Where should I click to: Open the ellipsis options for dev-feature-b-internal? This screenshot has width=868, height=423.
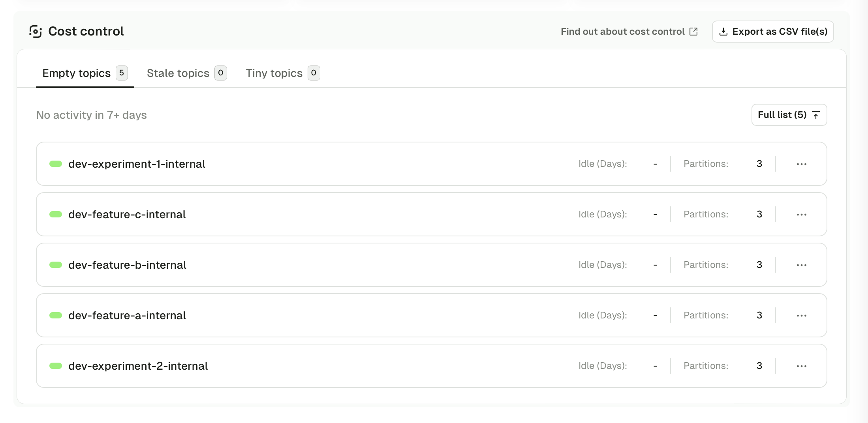click(x=802, y=265)
